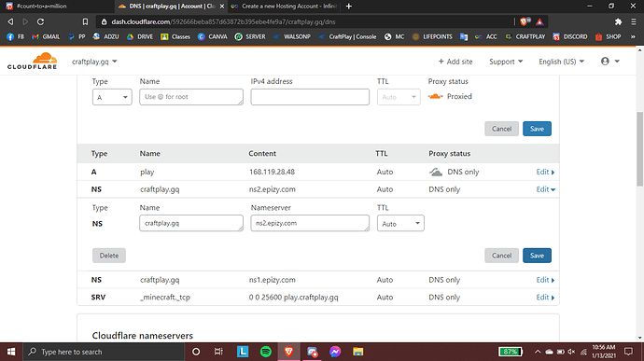This screenshot has height=361, width=644.
Task: Open the browser extensions puzzle icon
Action: 618,21
